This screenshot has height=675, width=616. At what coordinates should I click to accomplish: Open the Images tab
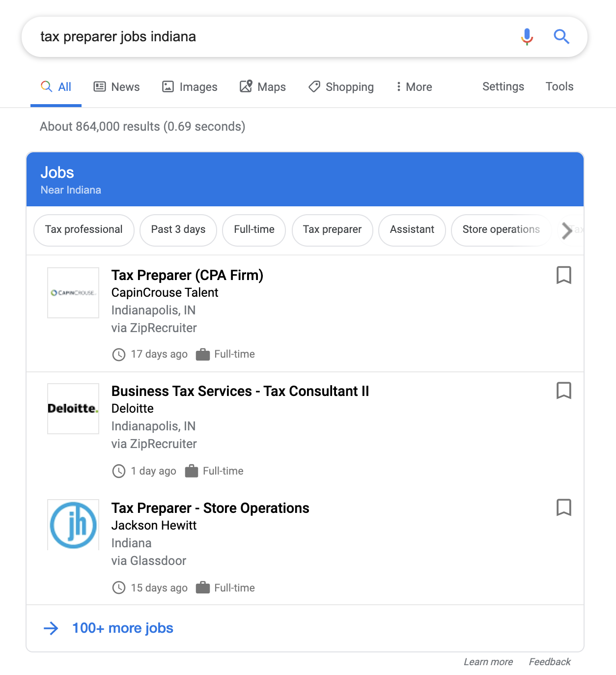pyautogui.click(x=190, y=87)
